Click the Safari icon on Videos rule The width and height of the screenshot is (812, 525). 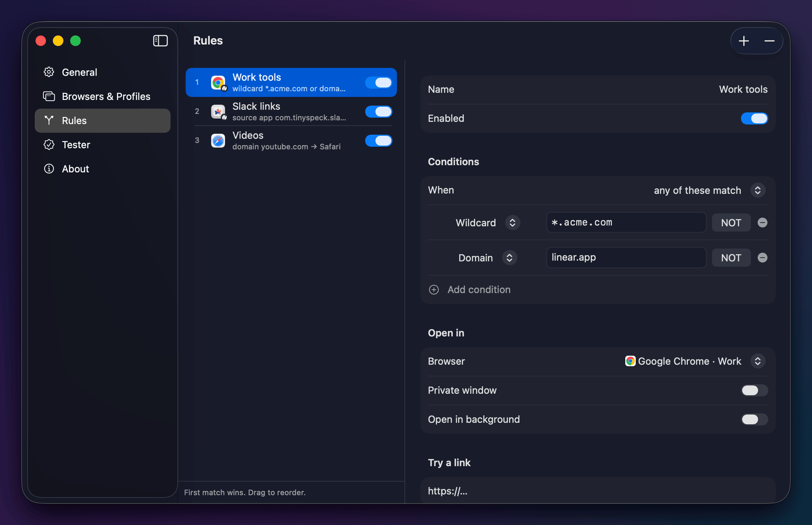click(218, 141)
